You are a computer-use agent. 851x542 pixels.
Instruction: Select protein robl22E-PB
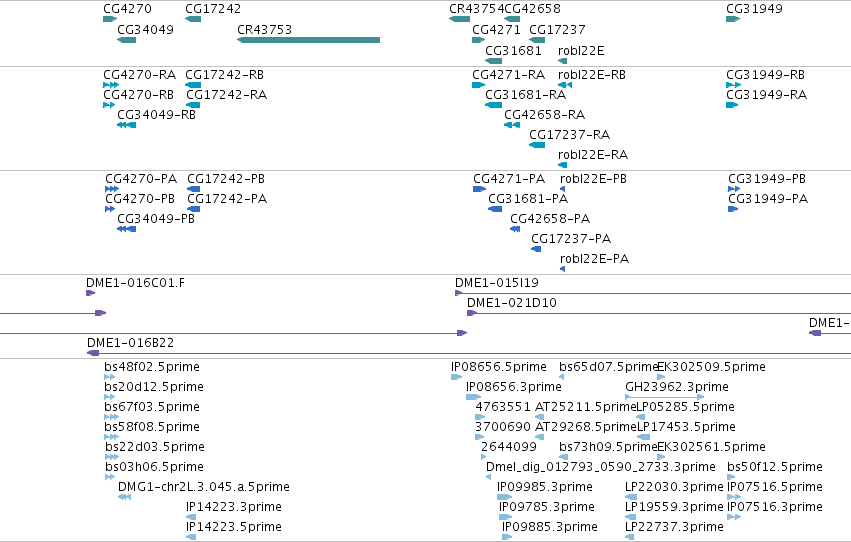593,178
